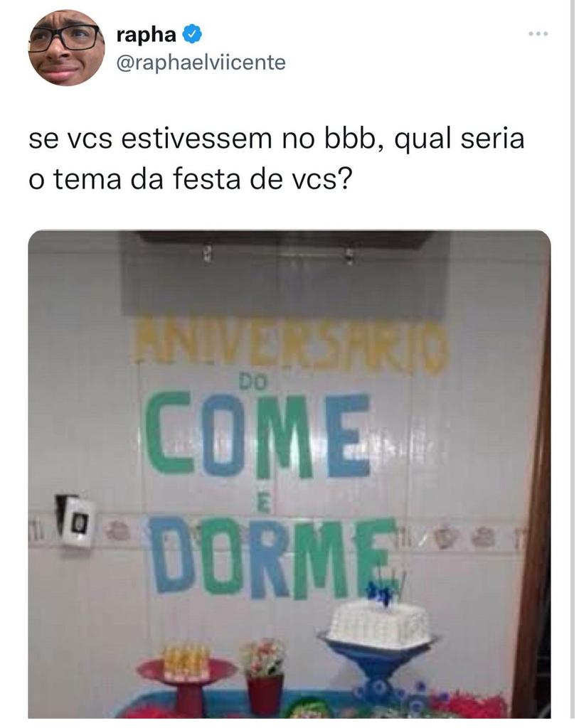This screenshot has width=579, height=728.
Task: Click the red tray with yellow sweets
Action: [187, 674]
